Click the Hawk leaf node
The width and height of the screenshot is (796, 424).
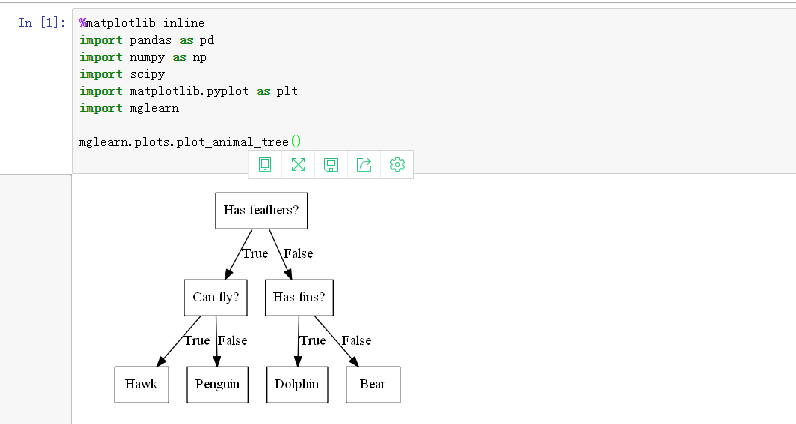click(x=141, y=384)
